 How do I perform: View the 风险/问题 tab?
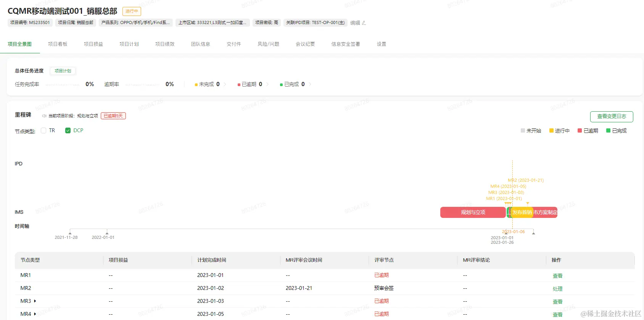point(268,44)
